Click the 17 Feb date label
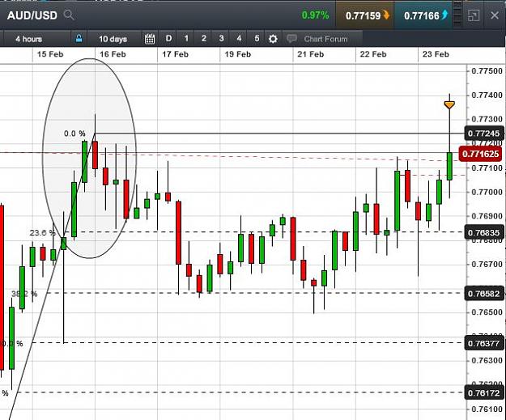Viewport: 506px width, 420px height. click(175, 54)
